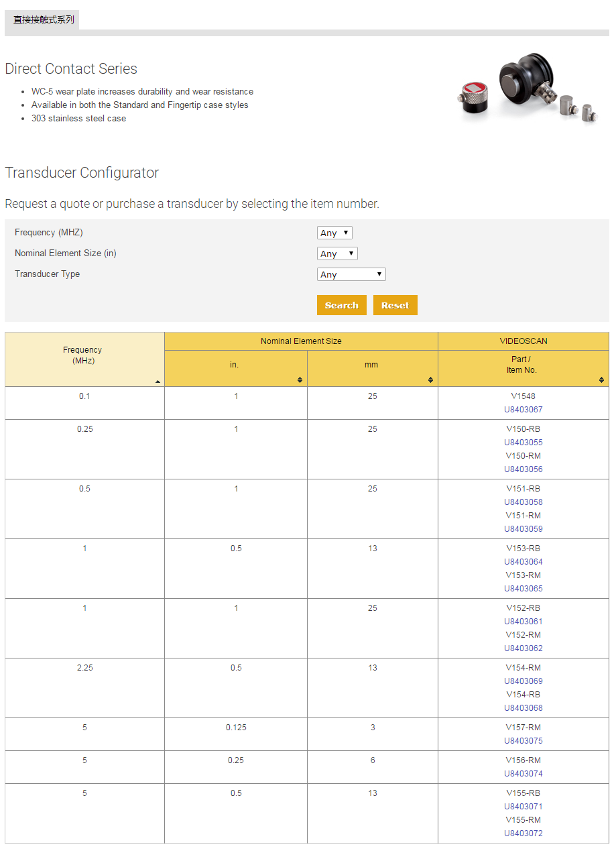Open the U8403064 item link
Screen dimensions: 616x863
(523, 562)
